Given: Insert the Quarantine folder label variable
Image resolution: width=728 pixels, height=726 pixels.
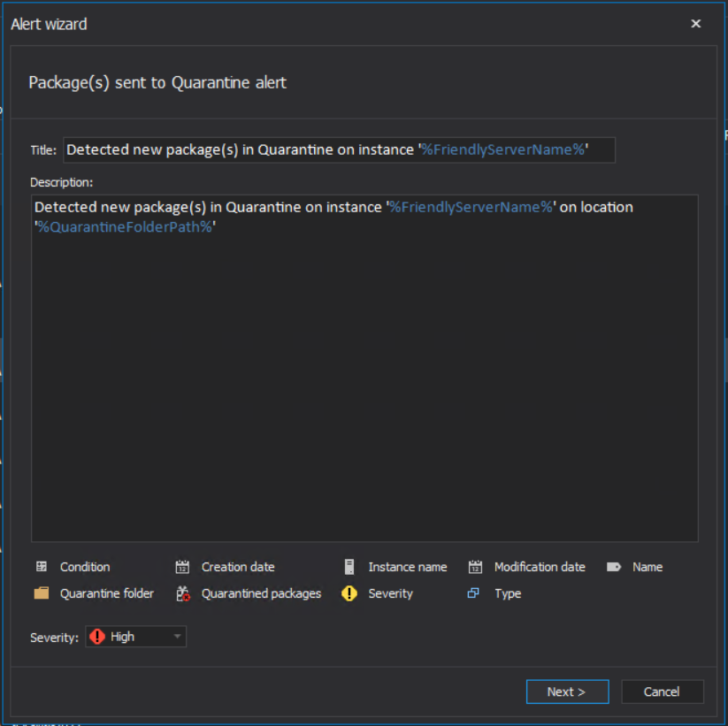Looking at the screenshot, I should click(x=107, y=593).
